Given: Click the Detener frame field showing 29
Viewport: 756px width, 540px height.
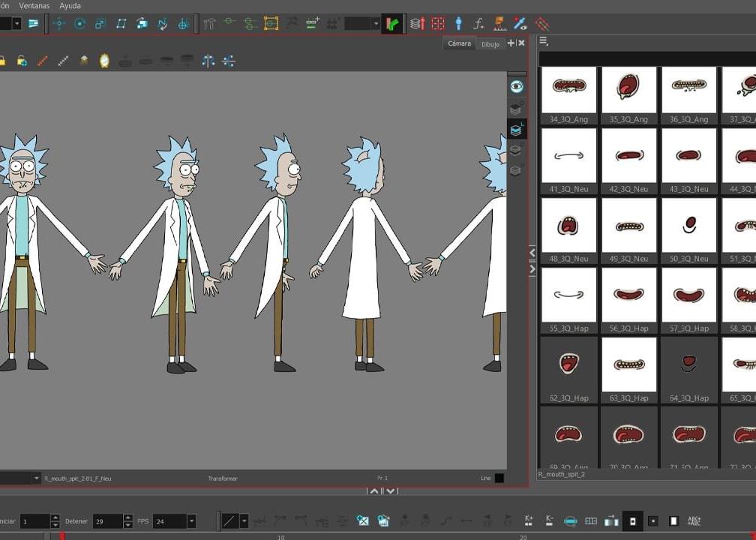Looking at the screenshot, I should 107,521.
